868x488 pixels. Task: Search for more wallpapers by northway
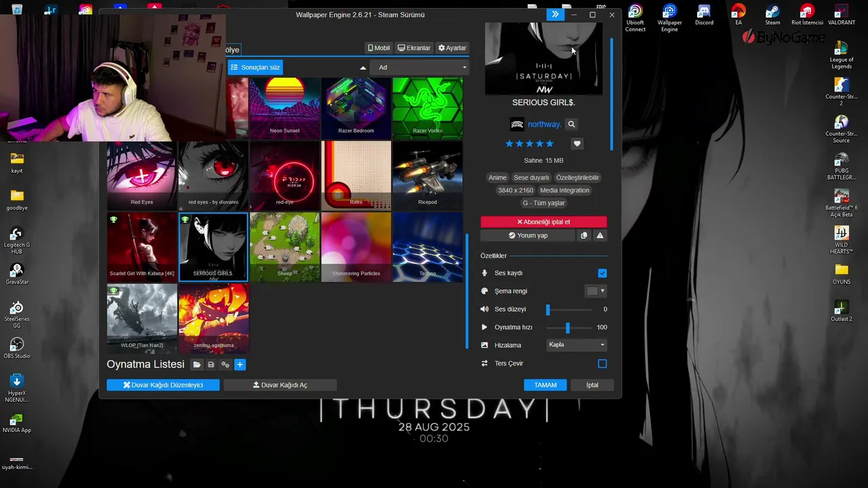[571, 124]
